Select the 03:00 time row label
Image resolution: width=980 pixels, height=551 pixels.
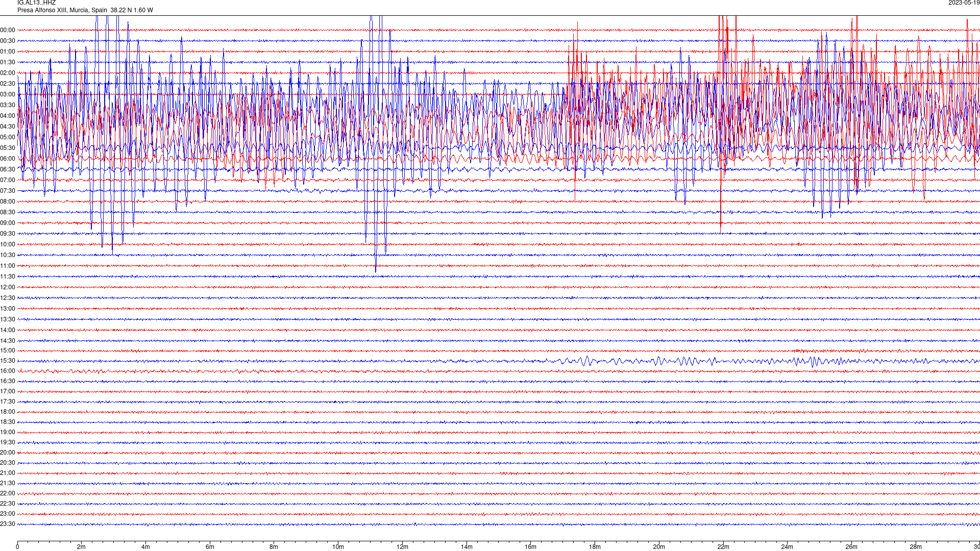(x=8, y=94)
